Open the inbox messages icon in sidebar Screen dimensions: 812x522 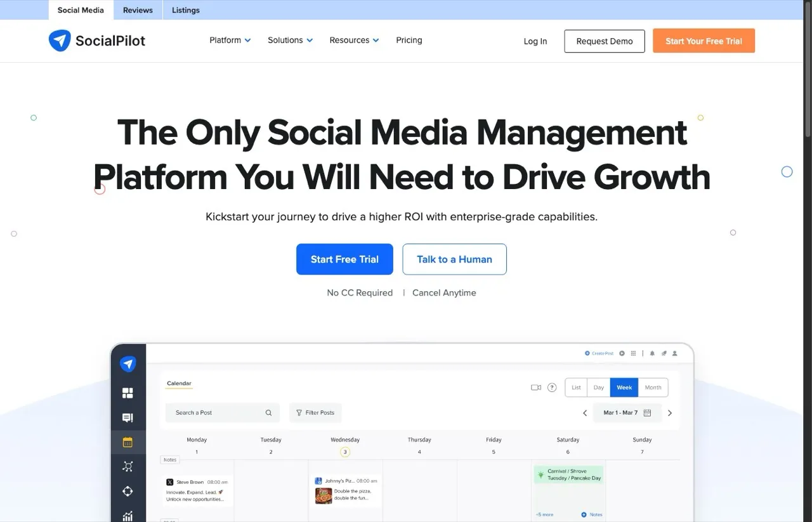[128, 417]
